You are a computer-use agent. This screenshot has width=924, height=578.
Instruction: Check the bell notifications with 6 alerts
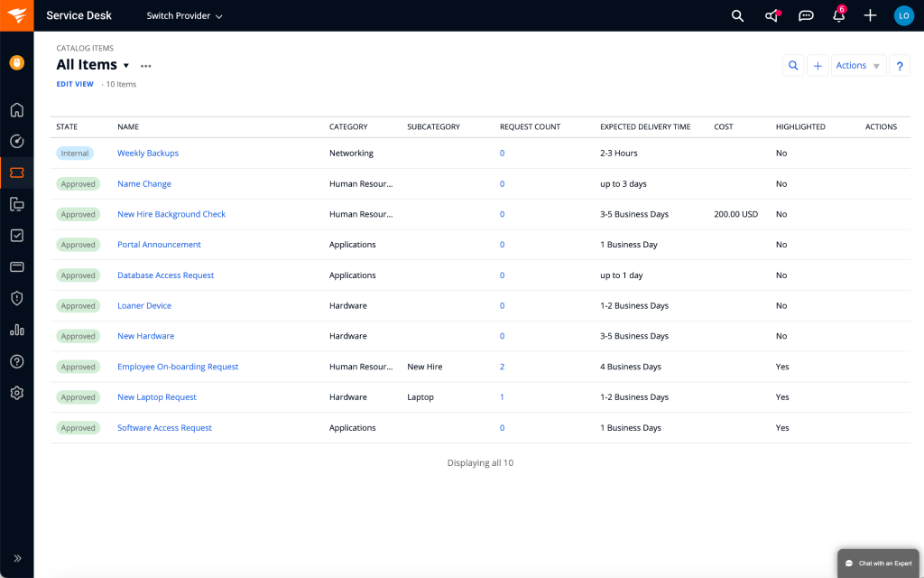click(x=838, y=15)
